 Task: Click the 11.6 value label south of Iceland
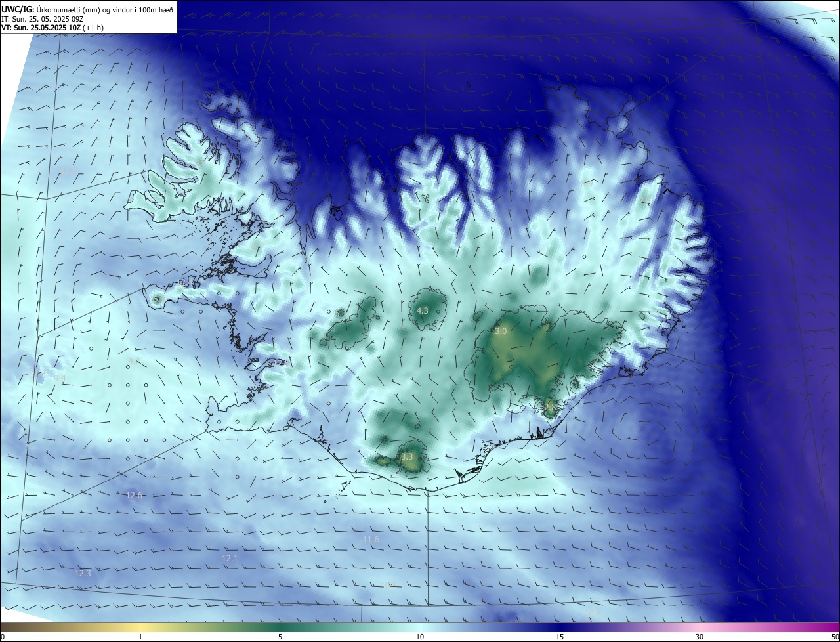click(x=371, y=539)
